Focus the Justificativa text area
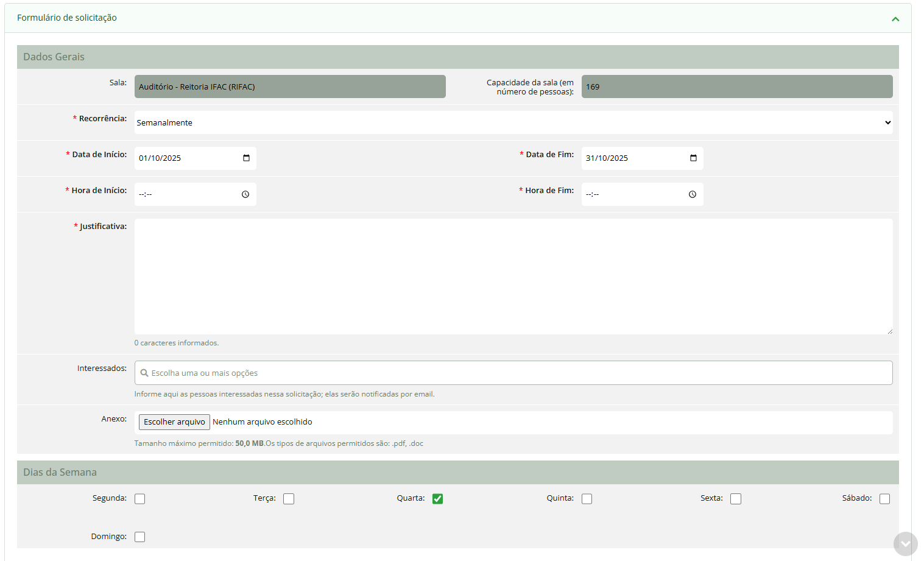924x561 pixels. (513, 276)
